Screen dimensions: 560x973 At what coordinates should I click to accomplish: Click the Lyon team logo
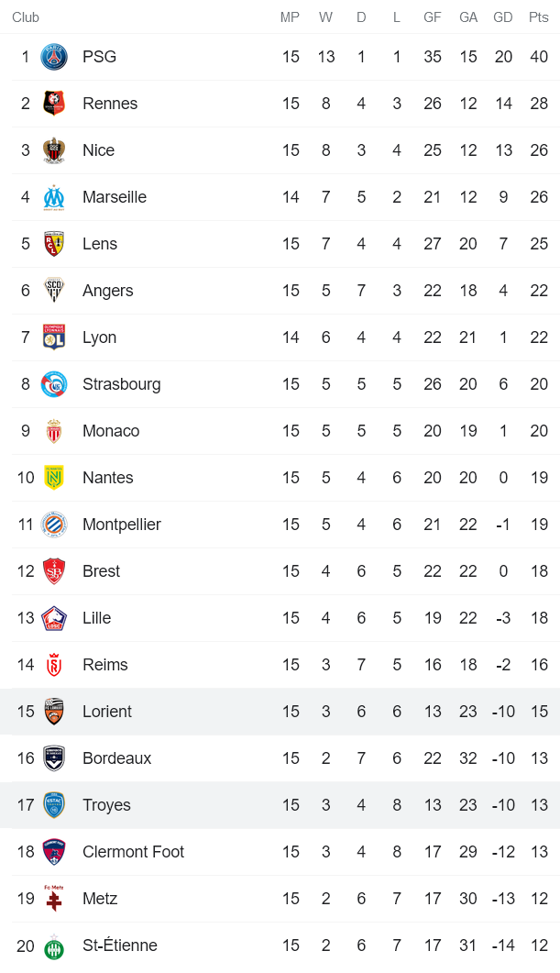point(54,337)
